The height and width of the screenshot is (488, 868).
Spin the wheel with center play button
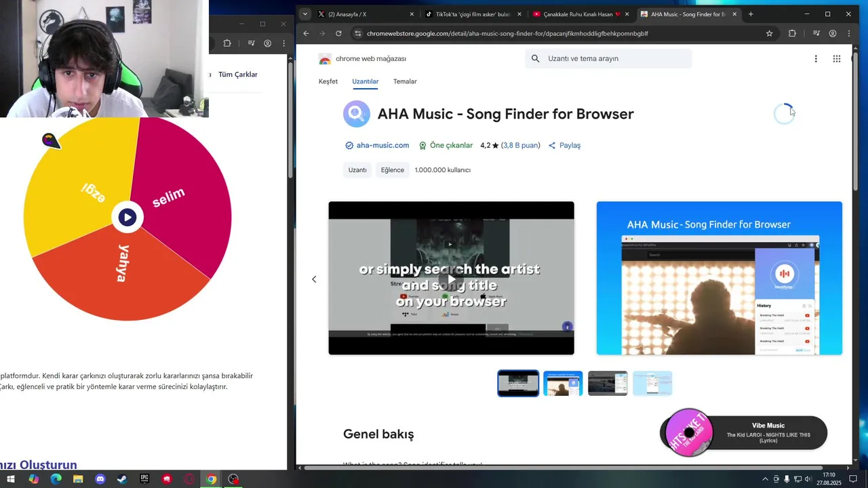127,217
